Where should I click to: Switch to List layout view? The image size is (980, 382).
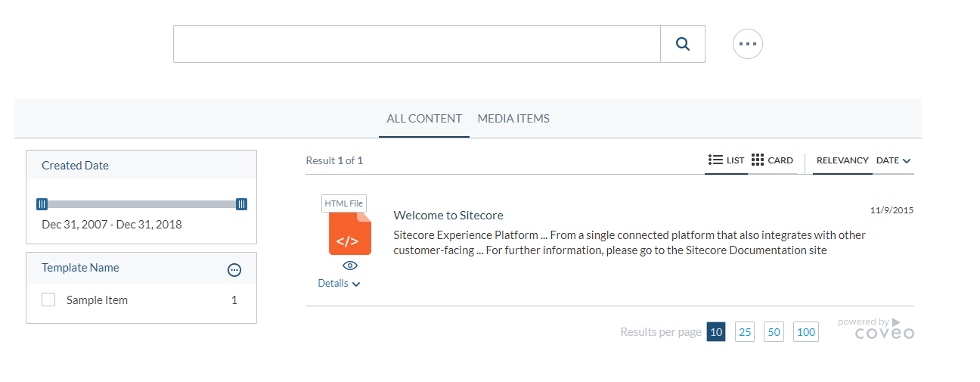click(727, 160)
